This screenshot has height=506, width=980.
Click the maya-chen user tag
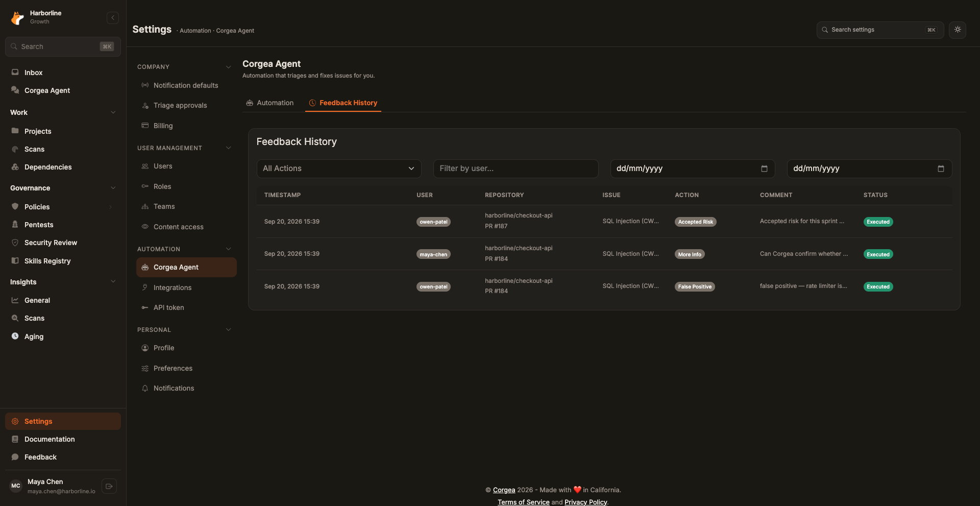pyautogui.click(x=433, y=254)
